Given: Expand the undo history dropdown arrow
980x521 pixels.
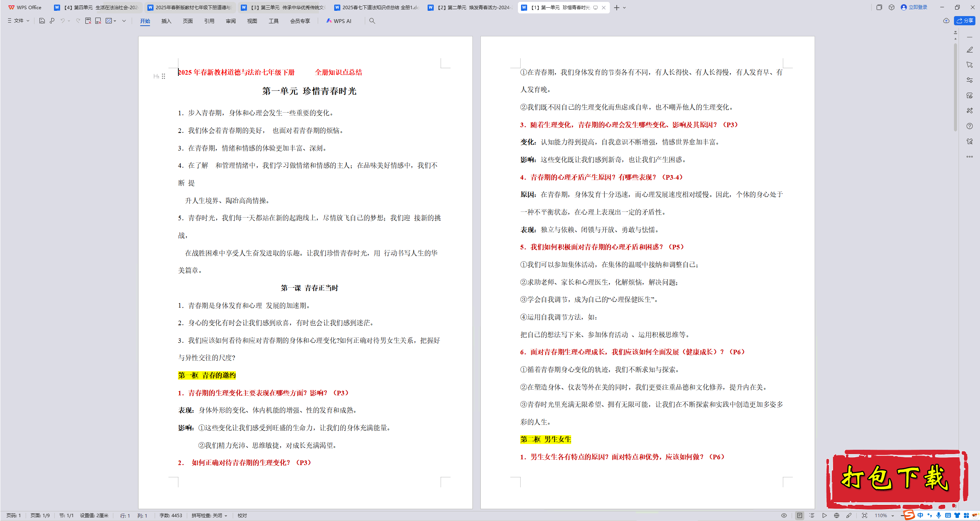Looking at the screenshot, I should [69, 21].
